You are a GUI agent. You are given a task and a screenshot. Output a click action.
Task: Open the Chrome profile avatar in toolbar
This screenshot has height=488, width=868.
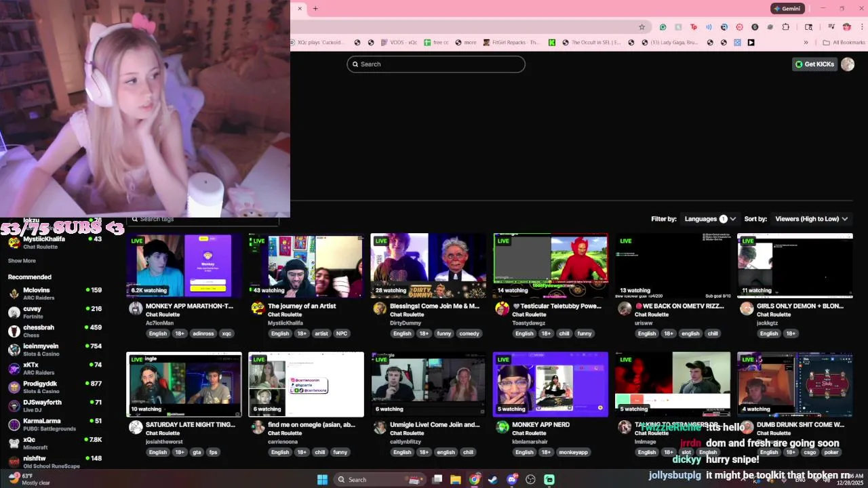pos(847,27)
